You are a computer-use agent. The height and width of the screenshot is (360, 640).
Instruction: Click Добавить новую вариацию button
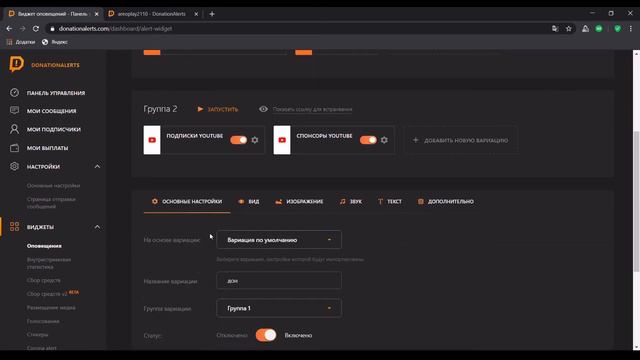pos(461,140)
